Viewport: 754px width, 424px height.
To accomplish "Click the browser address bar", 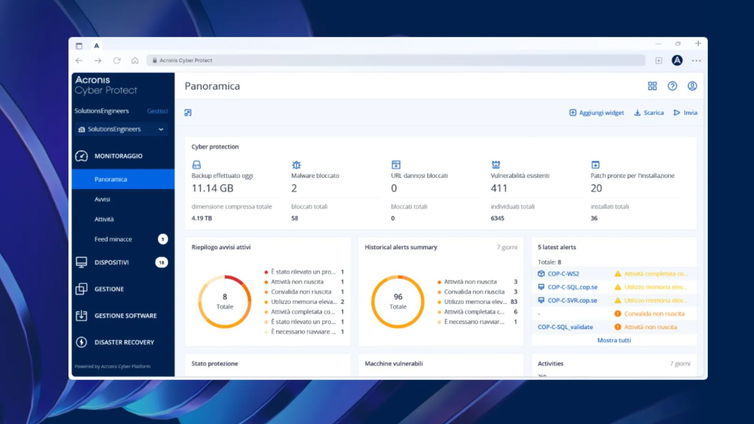I will coord(396,61).
